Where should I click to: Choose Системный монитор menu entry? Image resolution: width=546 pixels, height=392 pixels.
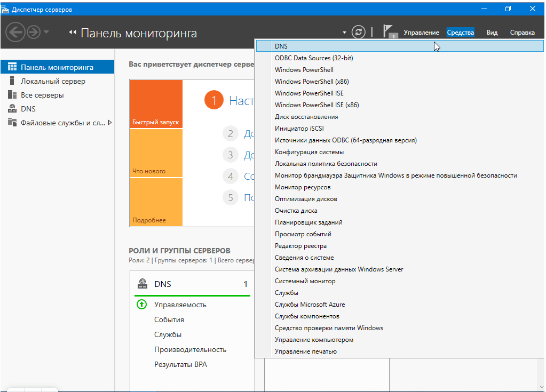click(400, 281)
